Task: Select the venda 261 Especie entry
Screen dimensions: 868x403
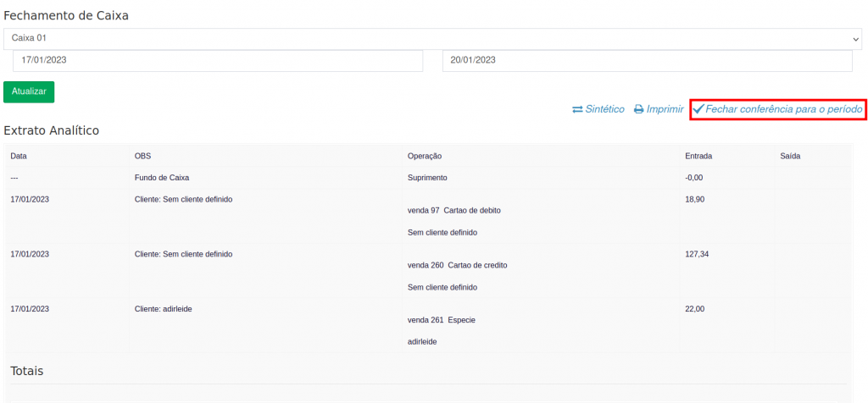Action: pos(442,321)
